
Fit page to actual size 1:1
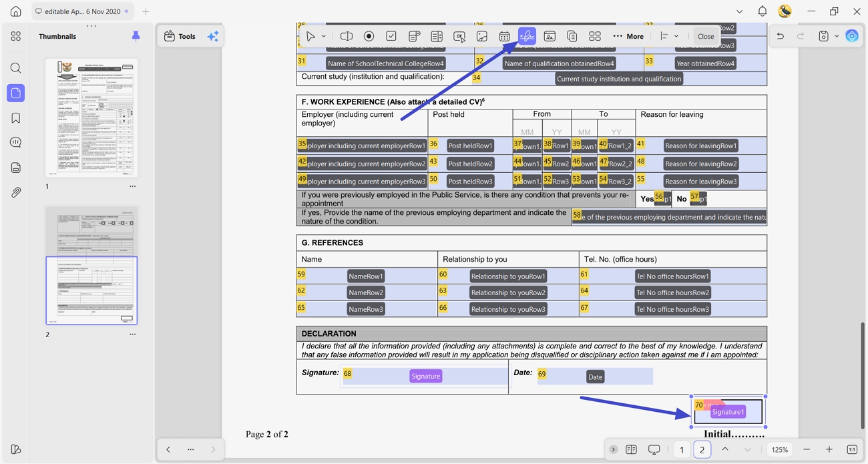[x=852, y=449]
